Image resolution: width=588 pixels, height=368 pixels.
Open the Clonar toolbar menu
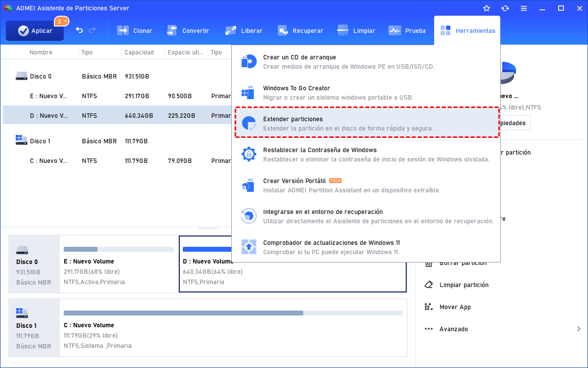click(x=135, y=30)
